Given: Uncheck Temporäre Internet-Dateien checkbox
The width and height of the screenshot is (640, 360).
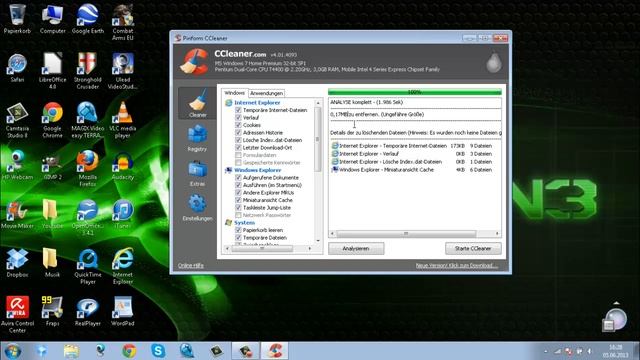Looking at the screenshot, I should click(x=238, y=110).
